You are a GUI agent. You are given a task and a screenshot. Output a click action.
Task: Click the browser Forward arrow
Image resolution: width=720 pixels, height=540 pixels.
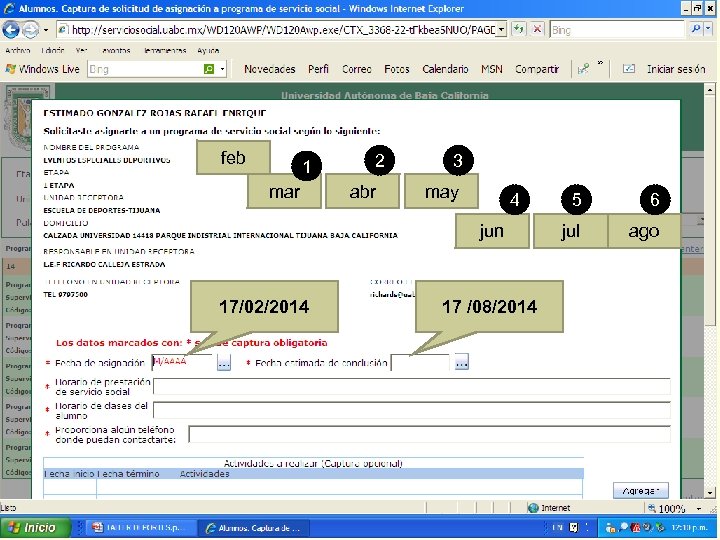(30, 30)
